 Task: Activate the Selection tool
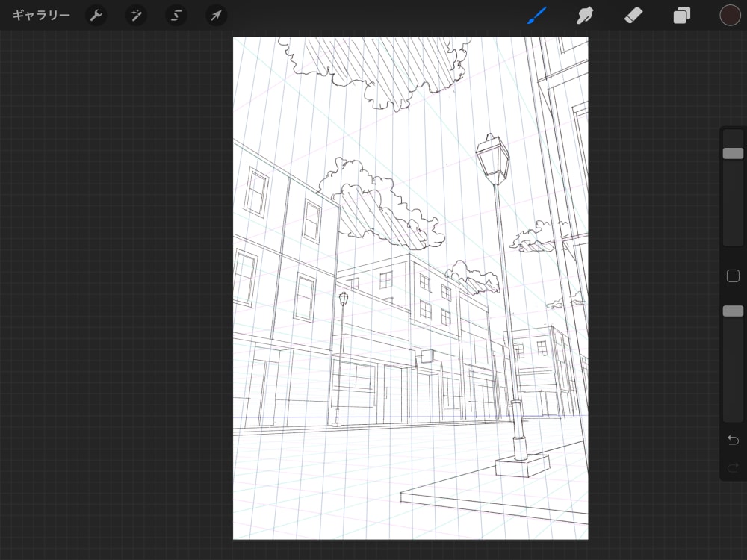pos(176,15)
